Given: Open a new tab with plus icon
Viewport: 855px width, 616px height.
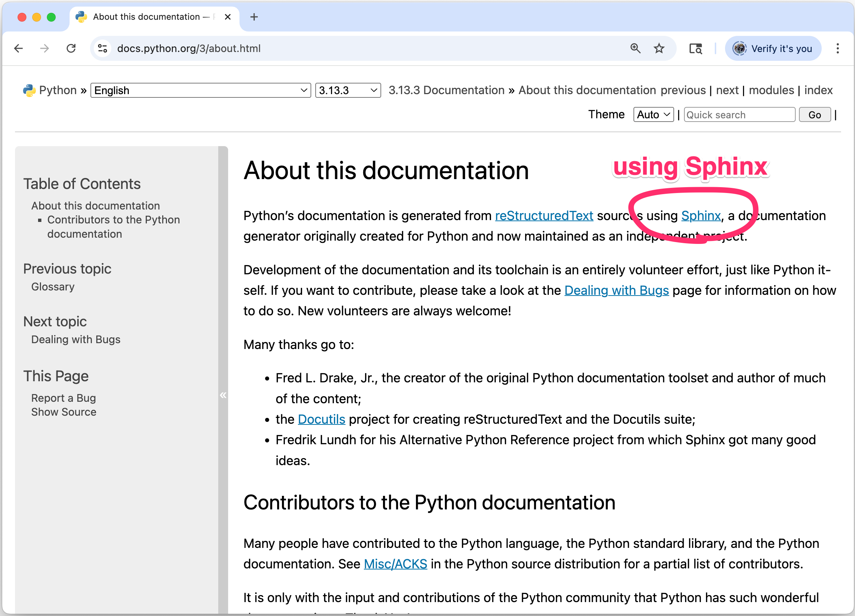Looking at the screenshot, I should pyautogui.click(x=254, y=17).
